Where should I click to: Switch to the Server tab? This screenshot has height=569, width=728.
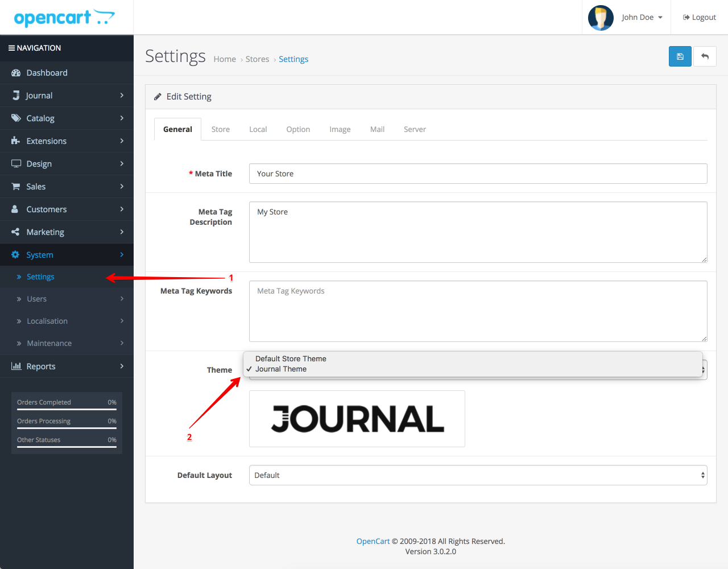(415, 129)
